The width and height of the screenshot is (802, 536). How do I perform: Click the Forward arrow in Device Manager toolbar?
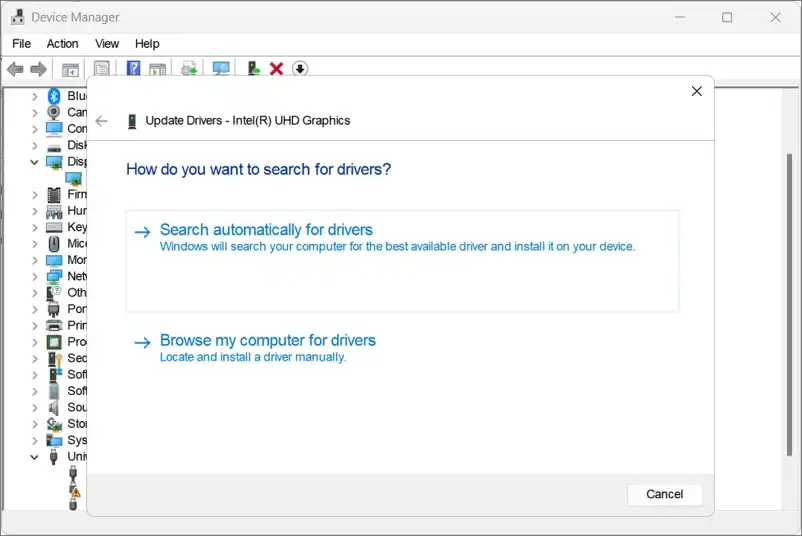[x=38, y=69]
